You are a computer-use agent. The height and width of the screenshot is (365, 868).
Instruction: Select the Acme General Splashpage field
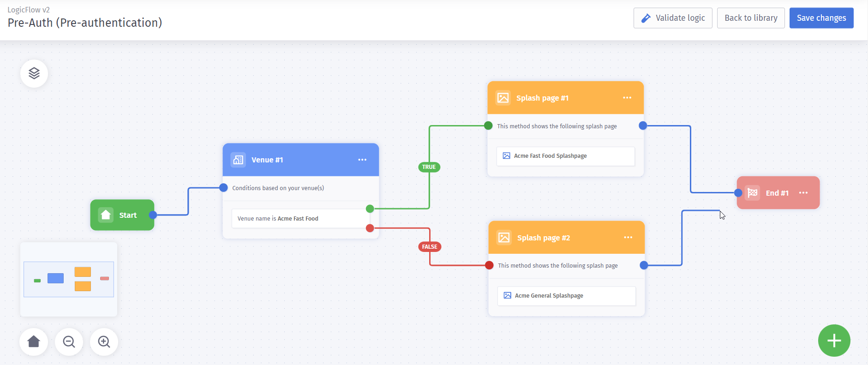tap(566, 296)
